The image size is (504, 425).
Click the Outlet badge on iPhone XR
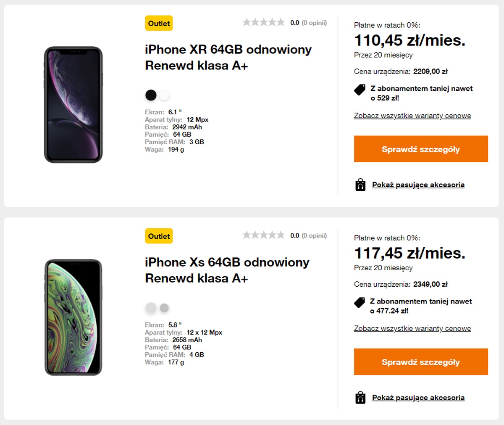(159, 24)
